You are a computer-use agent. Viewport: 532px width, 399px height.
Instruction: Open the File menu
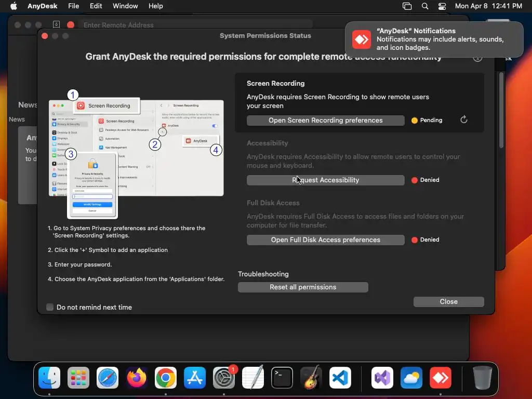(x=73, y=6)
